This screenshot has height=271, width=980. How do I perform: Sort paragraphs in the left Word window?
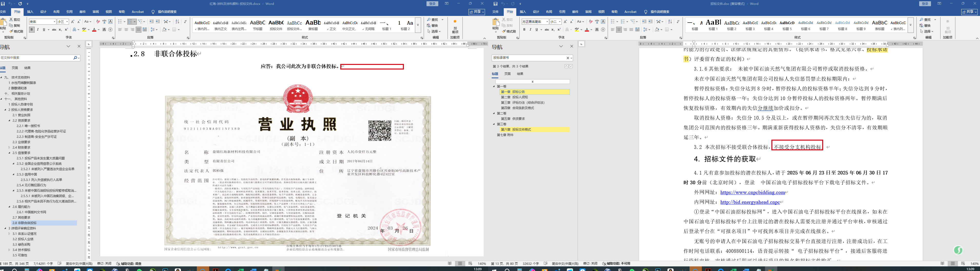coord(177,22)
